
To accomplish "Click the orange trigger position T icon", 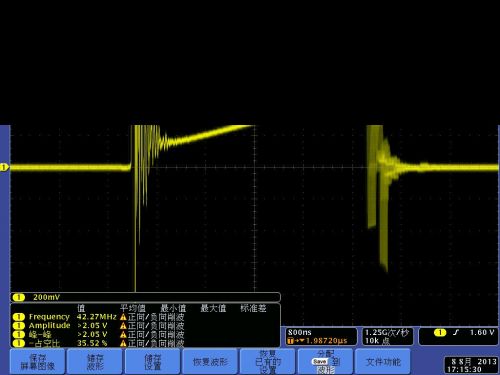I will 290,341.
